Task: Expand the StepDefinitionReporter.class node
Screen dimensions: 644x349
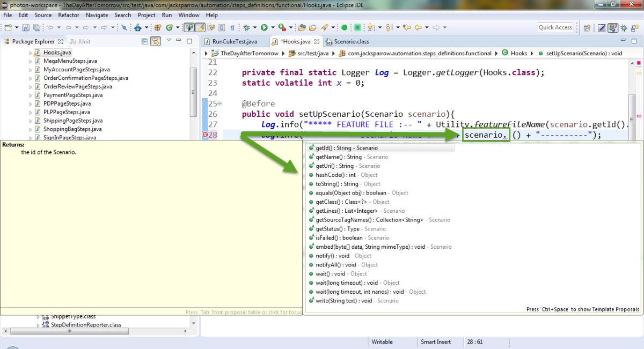Action: click(x=38, y=325)
